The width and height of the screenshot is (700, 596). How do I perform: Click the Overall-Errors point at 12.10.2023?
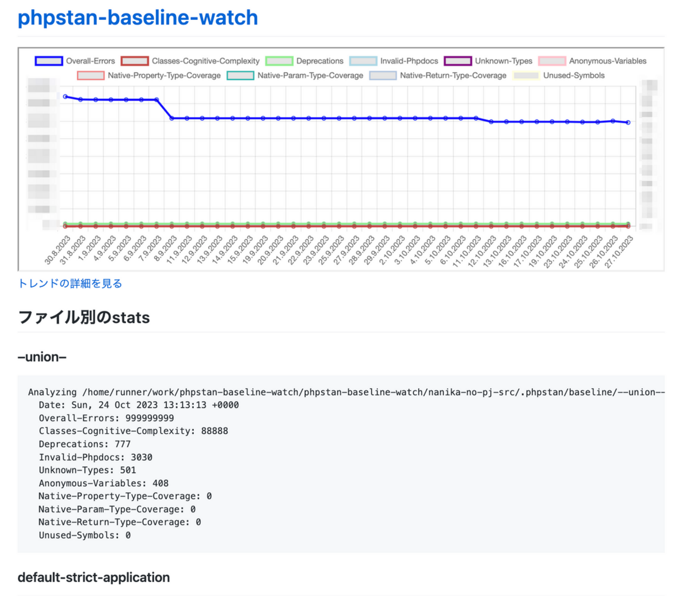[x=491, y=122]
